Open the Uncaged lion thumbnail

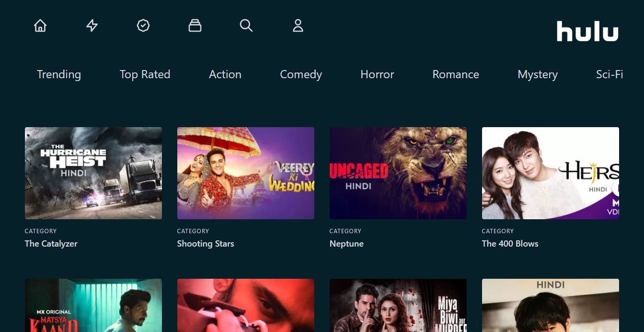point(398,173)
